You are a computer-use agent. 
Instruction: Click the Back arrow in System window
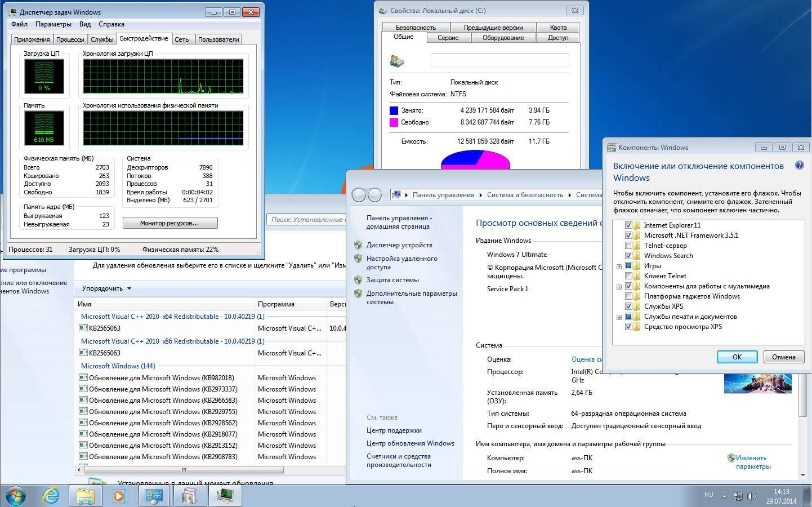359,195
